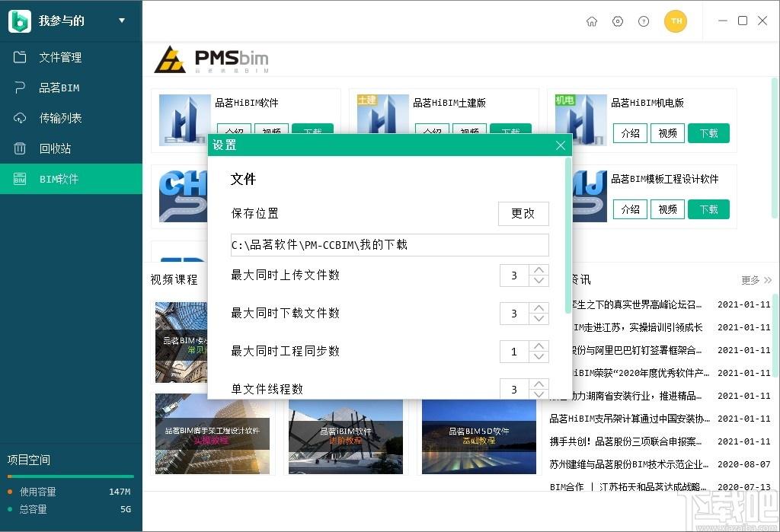Click 视频 for 品茗HiBIM机电版
The width and height of the screenshot is (780, 532).
pyautogui.click(x=667, y=133)
